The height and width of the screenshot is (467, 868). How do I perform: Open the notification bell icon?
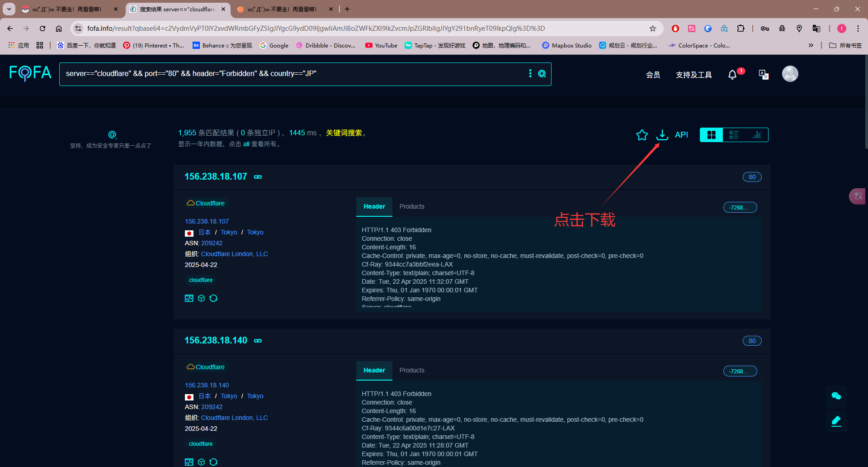(x=732, y=75)
